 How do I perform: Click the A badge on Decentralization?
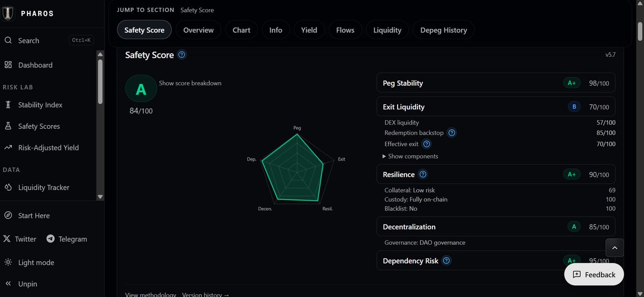(x=574, y=227)
